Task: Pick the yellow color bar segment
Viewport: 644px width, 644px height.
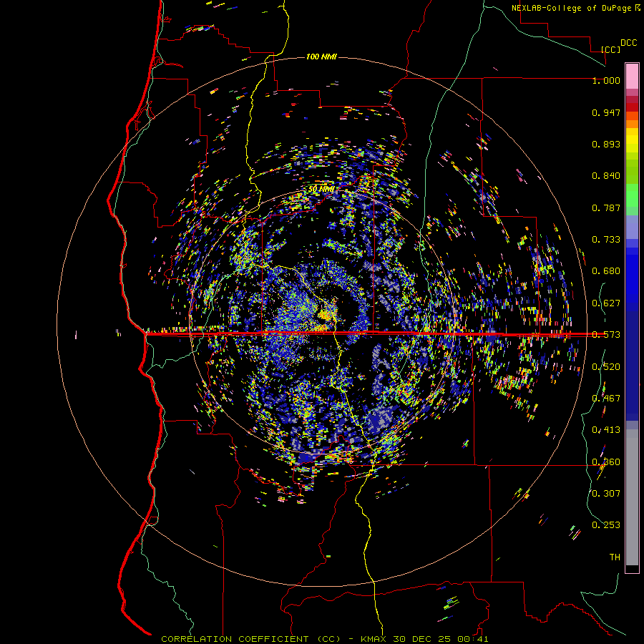Action: coord(632,140)
